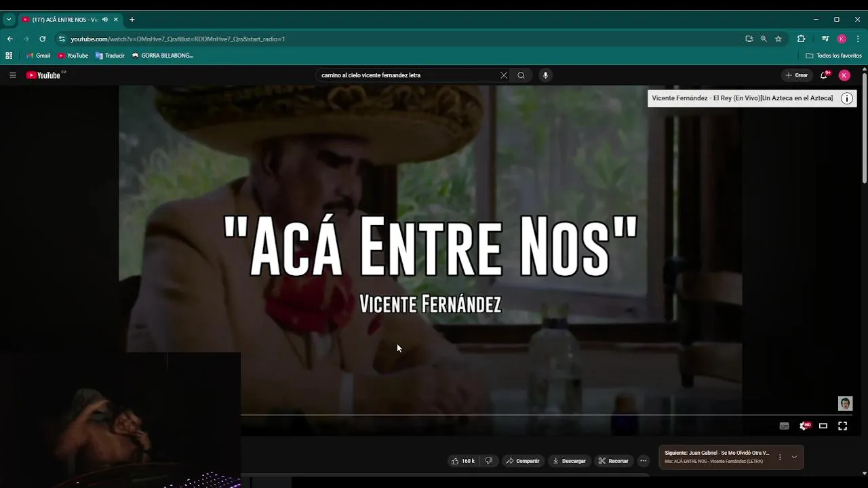Open the Chrome profile avatar K
The width and height of the screenshot is (868, 488).
842,39
